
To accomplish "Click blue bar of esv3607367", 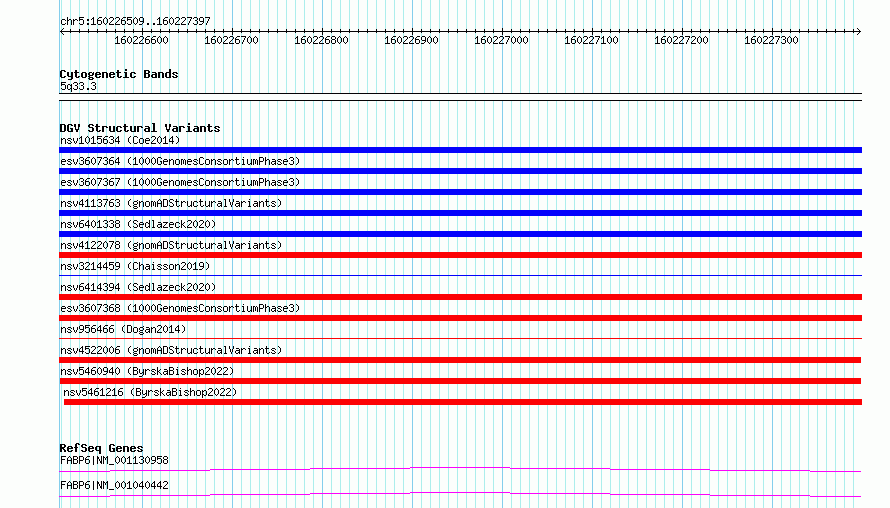I will click(460, 192).
